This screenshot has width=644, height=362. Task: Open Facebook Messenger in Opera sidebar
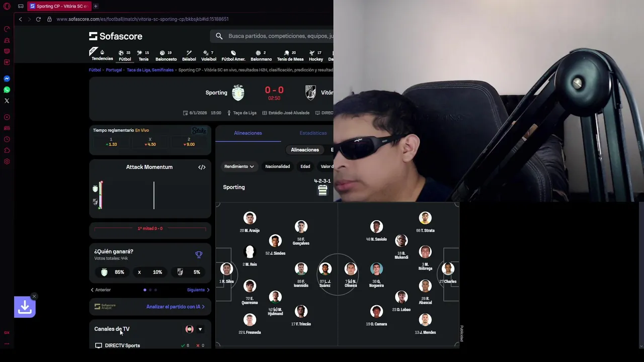pyautogui.click(x=7, y=79)
